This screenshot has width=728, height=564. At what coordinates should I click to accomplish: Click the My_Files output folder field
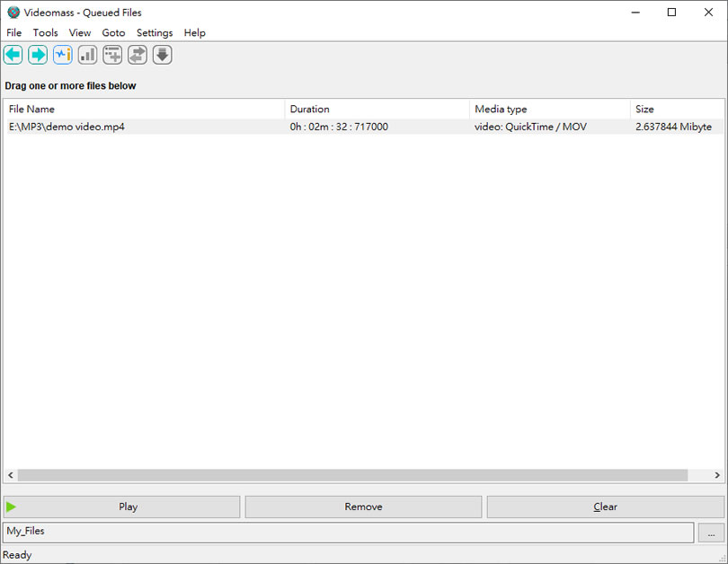click(x=349, y=532)
